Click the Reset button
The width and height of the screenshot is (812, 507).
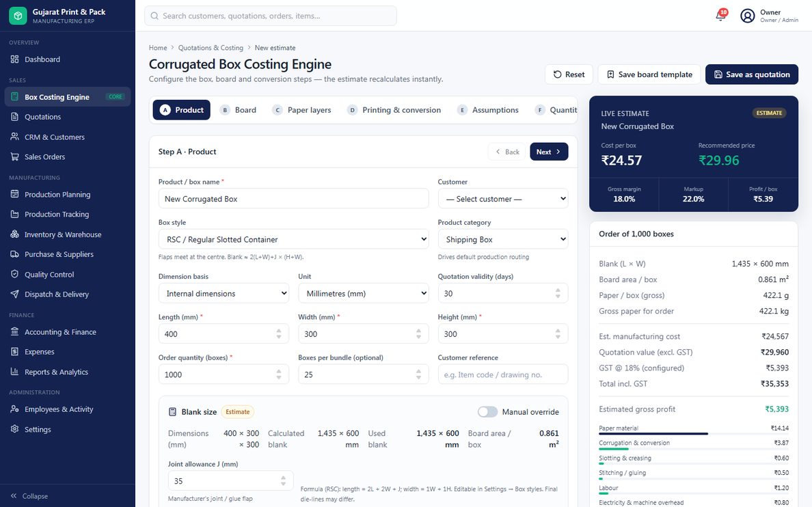coord(569,74)
